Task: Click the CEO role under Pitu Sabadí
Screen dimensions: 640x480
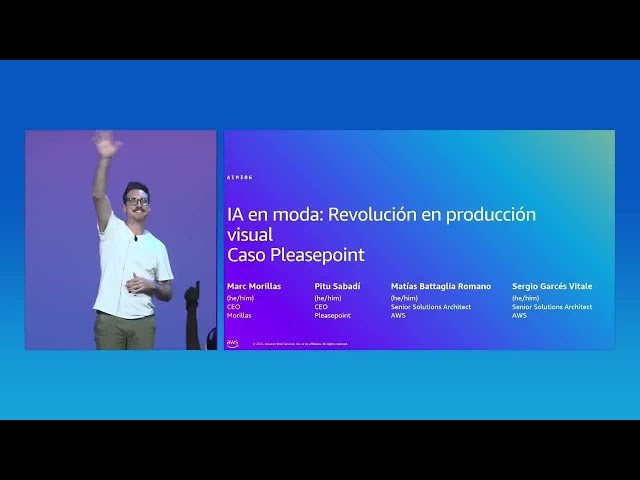Action: click(x=321, y=307)
